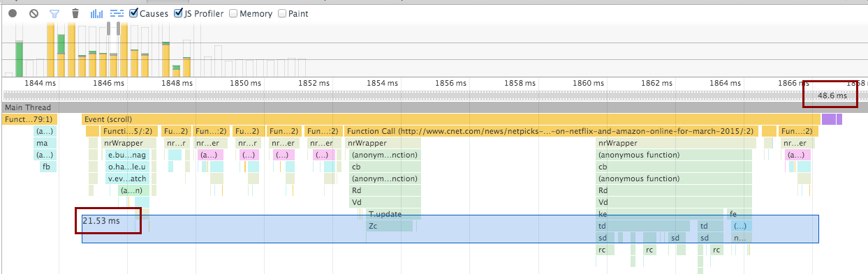Switch to bar chart frames view icon

(x=97, y=13)
